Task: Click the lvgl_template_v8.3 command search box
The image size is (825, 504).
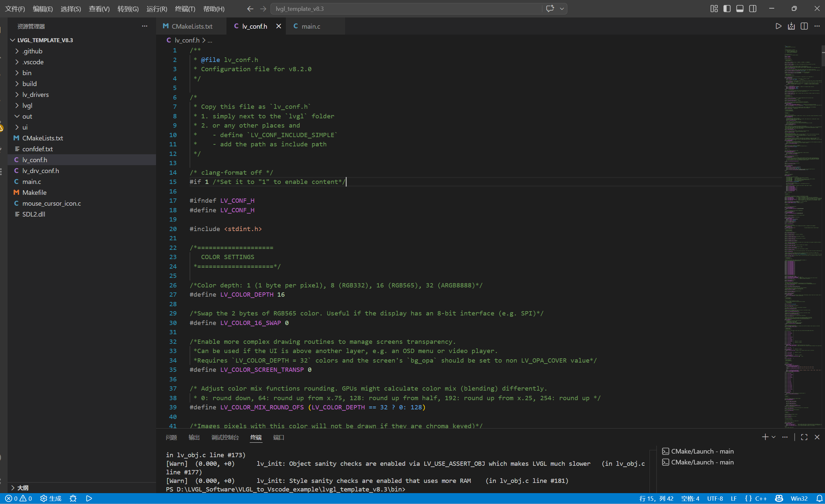Action: (x=406, y=9)
